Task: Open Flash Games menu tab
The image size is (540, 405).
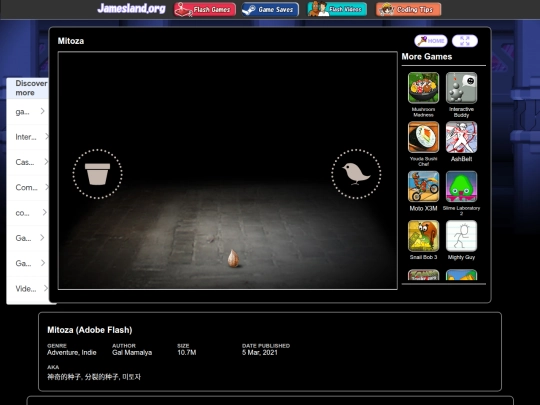Action: coord(205,9)
